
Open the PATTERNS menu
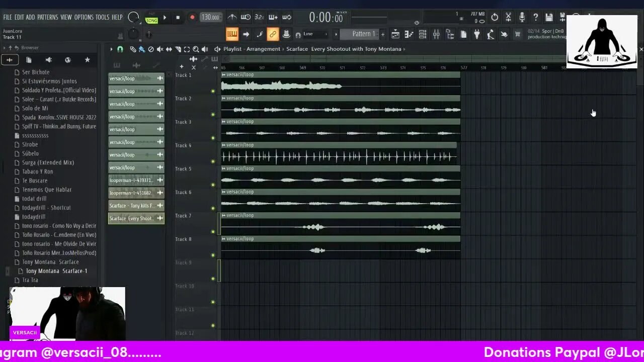[x=48, y=17]
